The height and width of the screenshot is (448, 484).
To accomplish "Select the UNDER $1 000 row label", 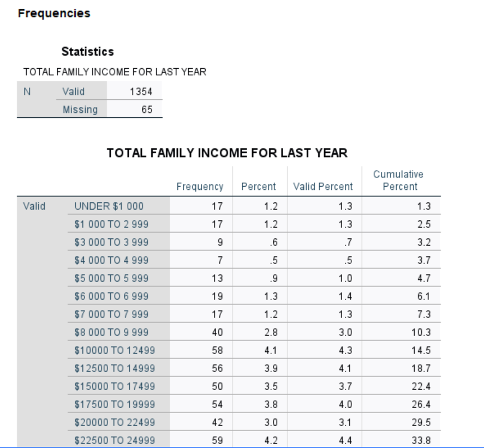I will [109, 206].
